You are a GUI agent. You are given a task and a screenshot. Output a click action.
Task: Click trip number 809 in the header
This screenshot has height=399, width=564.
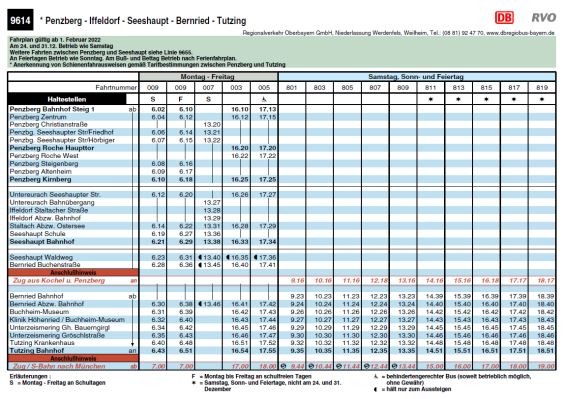point(403,87)
